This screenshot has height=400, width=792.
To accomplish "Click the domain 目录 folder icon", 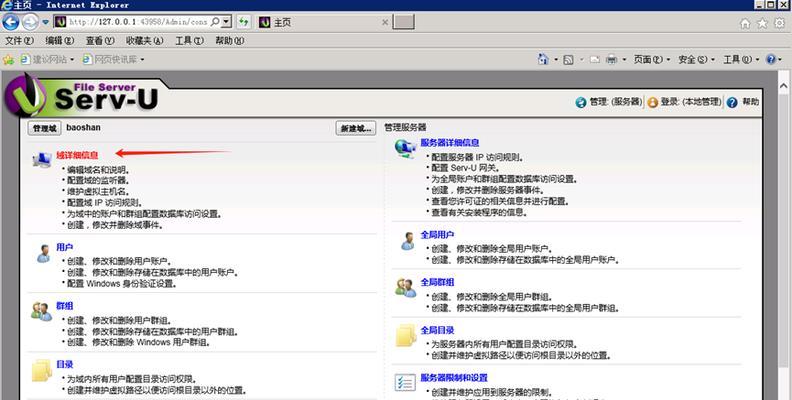I will [42, 370].
